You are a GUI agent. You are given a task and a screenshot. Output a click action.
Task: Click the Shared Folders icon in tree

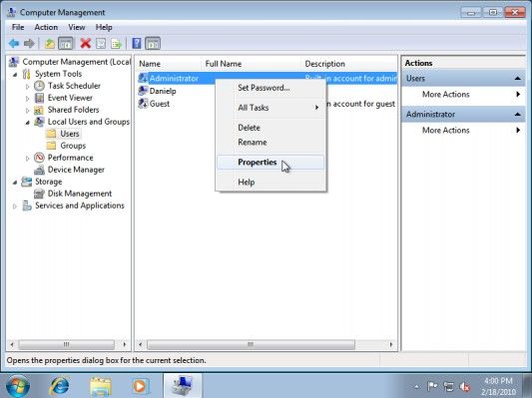[x=39, y=110]
